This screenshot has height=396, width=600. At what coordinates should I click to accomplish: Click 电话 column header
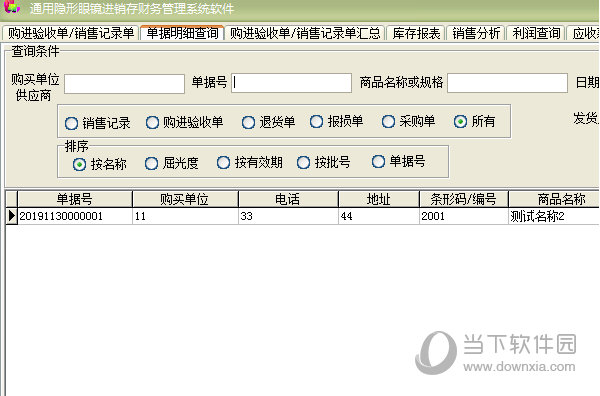tap(288, 199)
